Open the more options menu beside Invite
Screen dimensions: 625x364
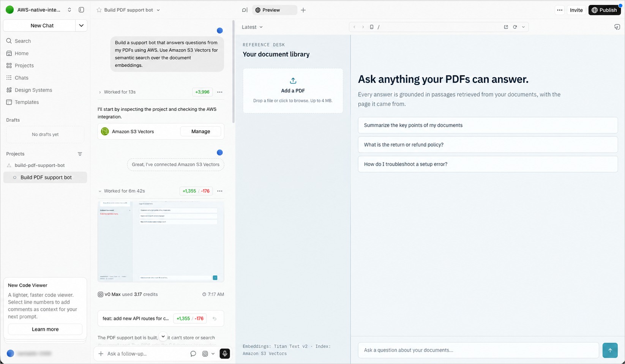560,10
